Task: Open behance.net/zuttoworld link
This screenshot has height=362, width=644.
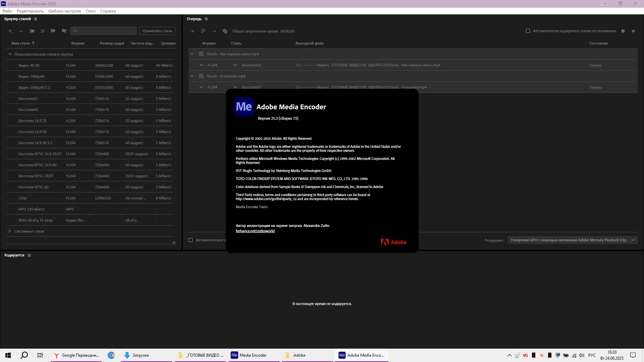Action: point(255,231)
